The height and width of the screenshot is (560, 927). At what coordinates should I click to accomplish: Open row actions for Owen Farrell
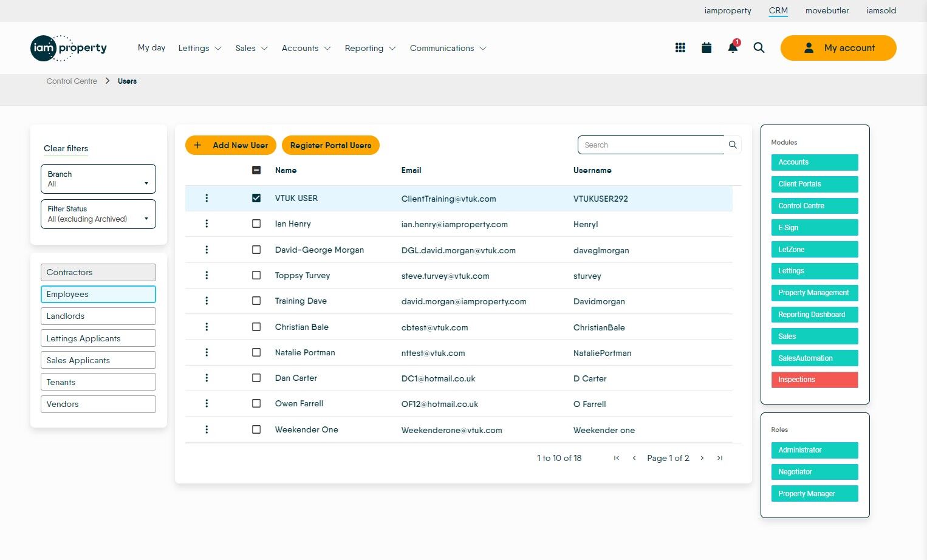point(207,403)
